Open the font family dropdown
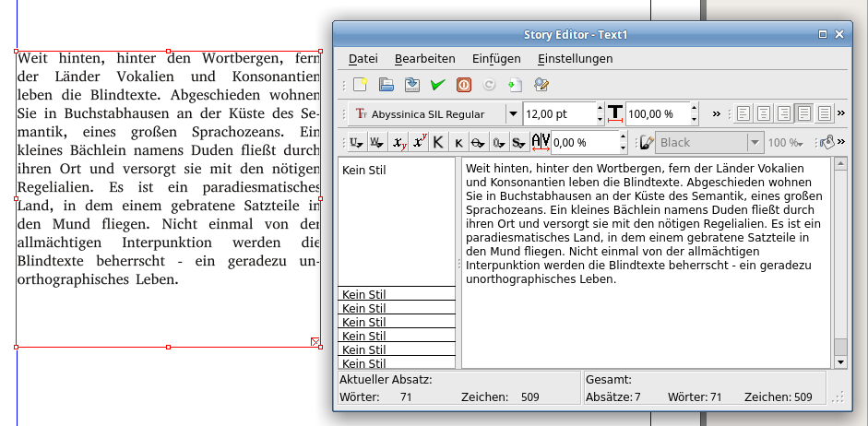The height and width of the screenshot is (426, 868). [513, 114]
